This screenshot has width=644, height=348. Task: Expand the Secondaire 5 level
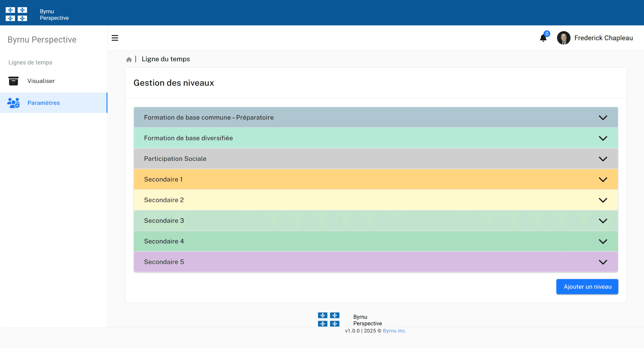603,261
